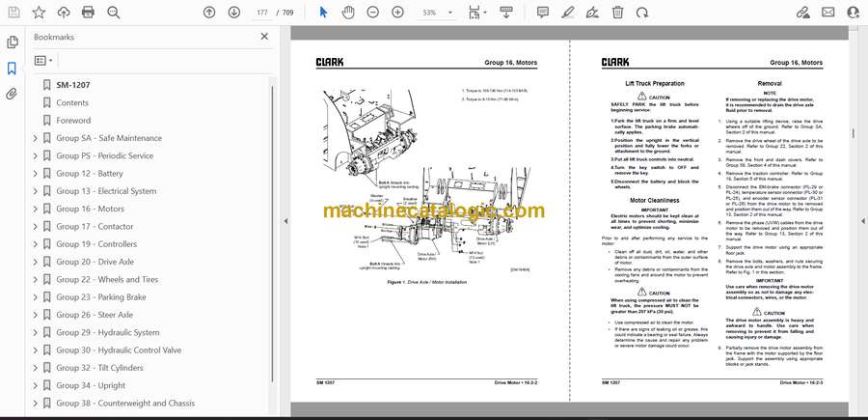The image size is (868, 420).
Task: Choose the Selection arrow tool
Action: tap(323, 13)
